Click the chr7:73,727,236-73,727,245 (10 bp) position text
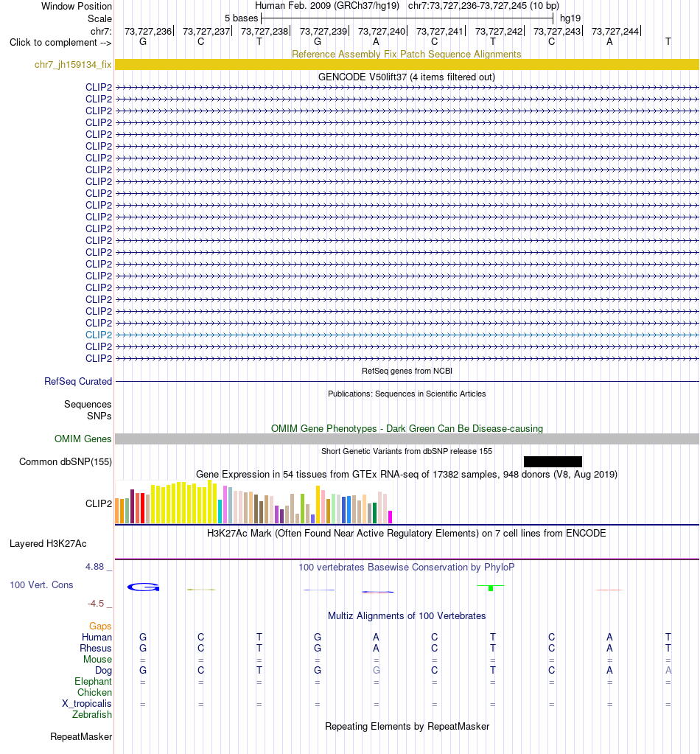The width and height of the screenshot is (700, 754). pyautogui.click(x=483, y=6)
